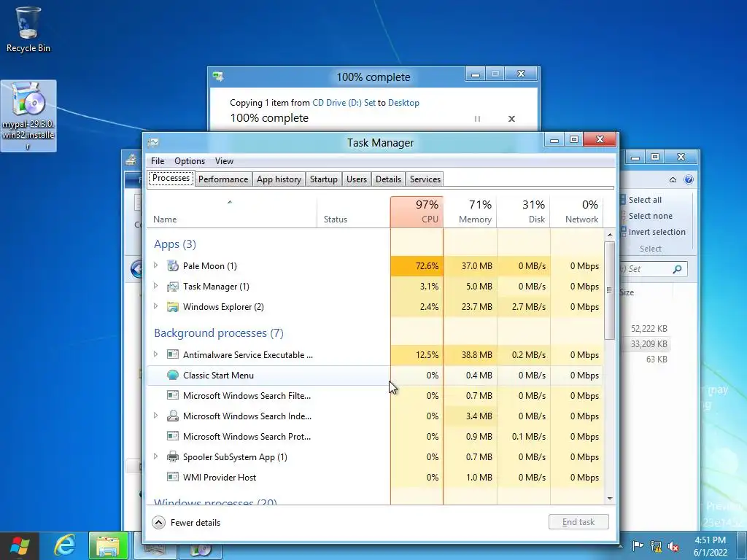Switch to the Users tab
The height and width of the screenshot is (560, 747).
click(x=356, y=179)
